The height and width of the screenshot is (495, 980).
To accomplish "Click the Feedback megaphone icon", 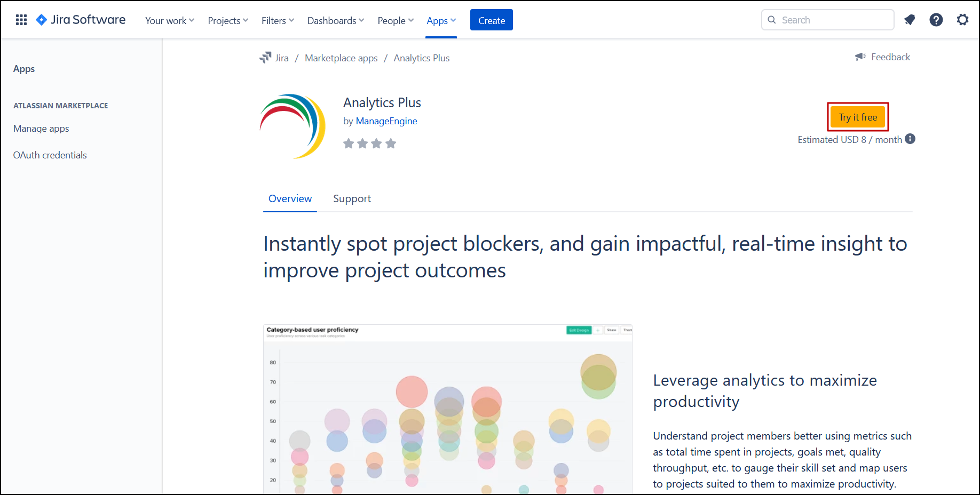I will pyautogui.click(x=860, y=57).
